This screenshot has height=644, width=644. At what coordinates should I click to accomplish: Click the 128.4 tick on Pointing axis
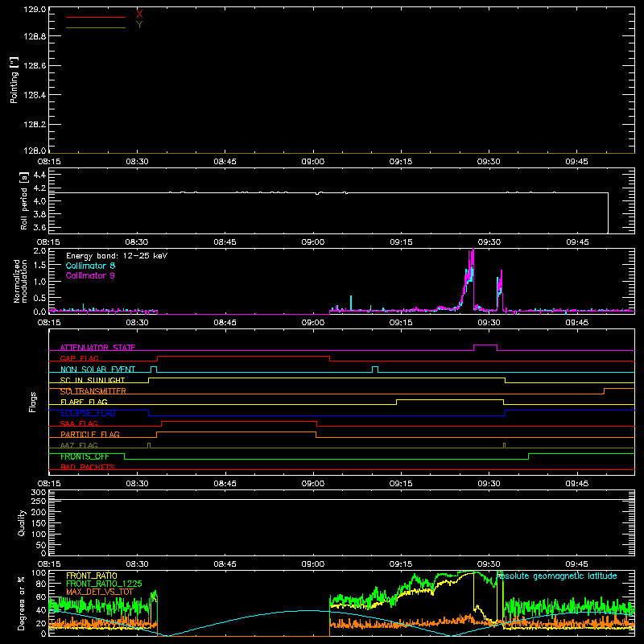[x=35, y=95]
